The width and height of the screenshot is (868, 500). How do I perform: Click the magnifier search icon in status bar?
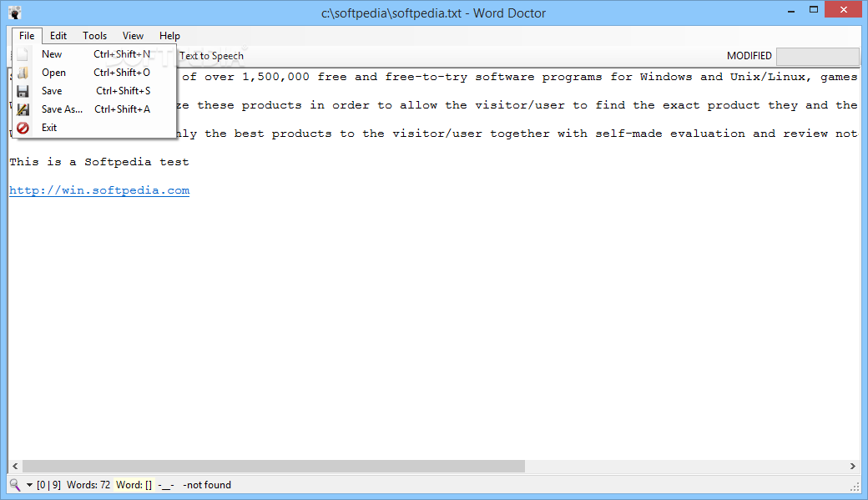pos(15,485)
